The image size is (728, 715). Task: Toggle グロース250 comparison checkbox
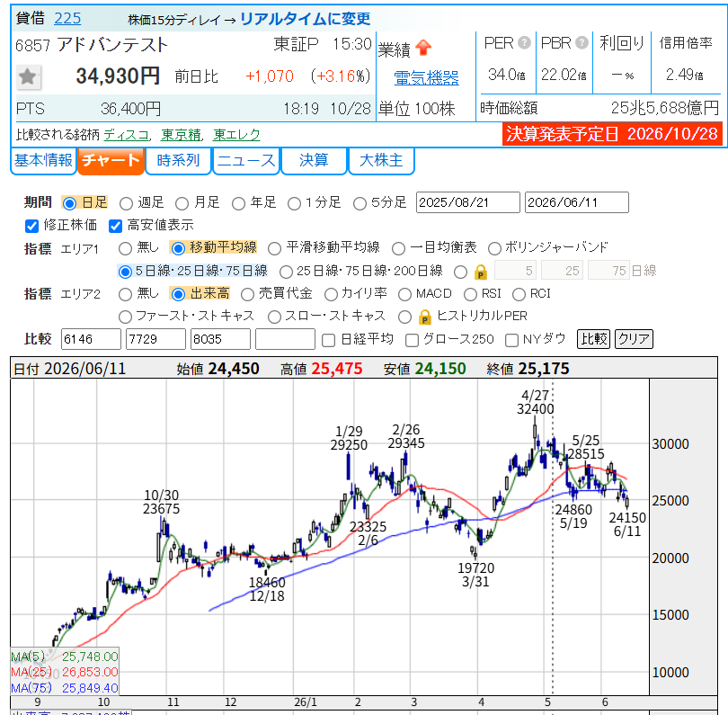click(x=412, y=340)
